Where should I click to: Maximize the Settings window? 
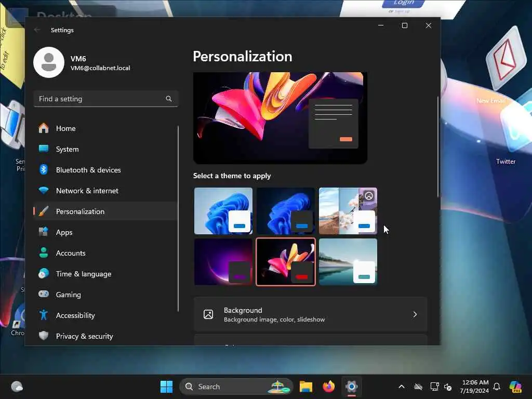pos(404,25)
